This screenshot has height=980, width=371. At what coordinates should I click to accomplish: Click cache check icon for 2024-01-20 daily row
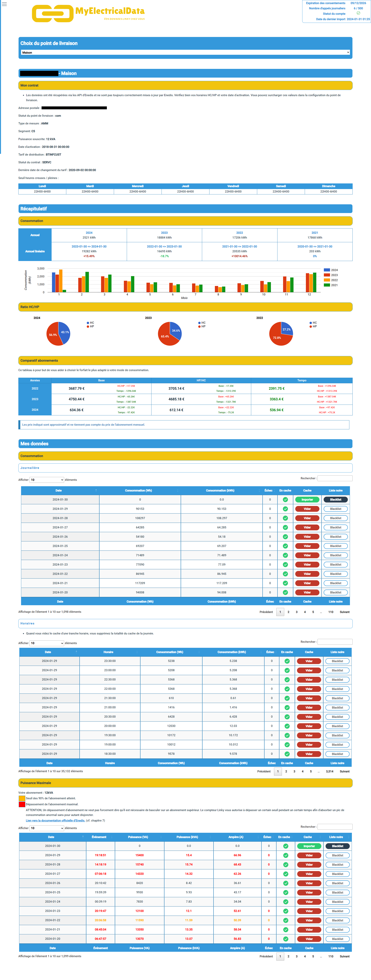pos(285,592)
